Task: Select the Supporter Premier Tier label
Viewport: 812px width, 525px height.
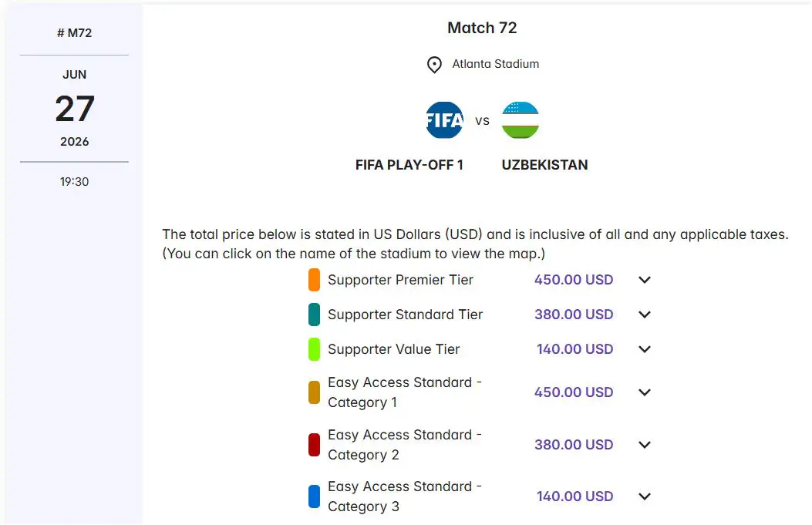Action: pos(400,280)
